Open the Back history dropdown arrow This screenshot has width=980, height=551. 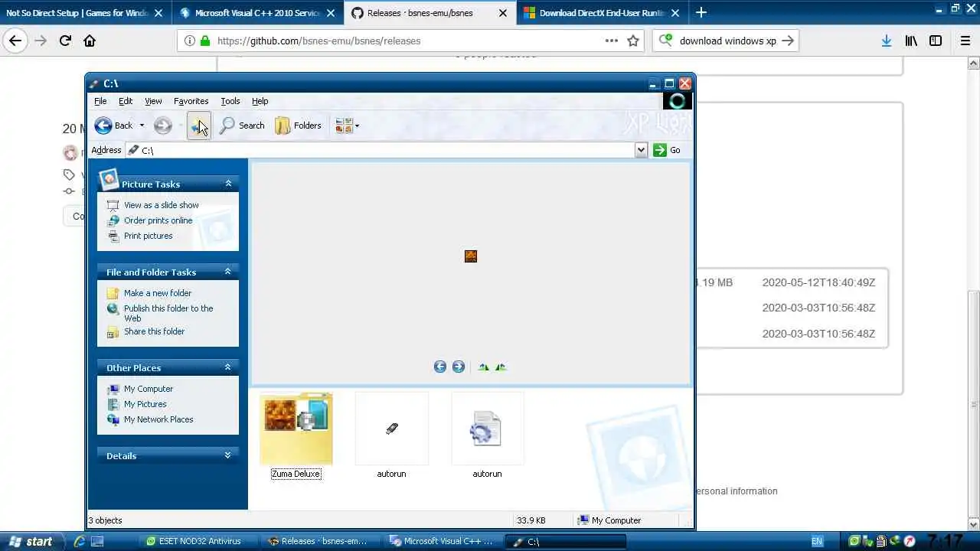[142, 126]
